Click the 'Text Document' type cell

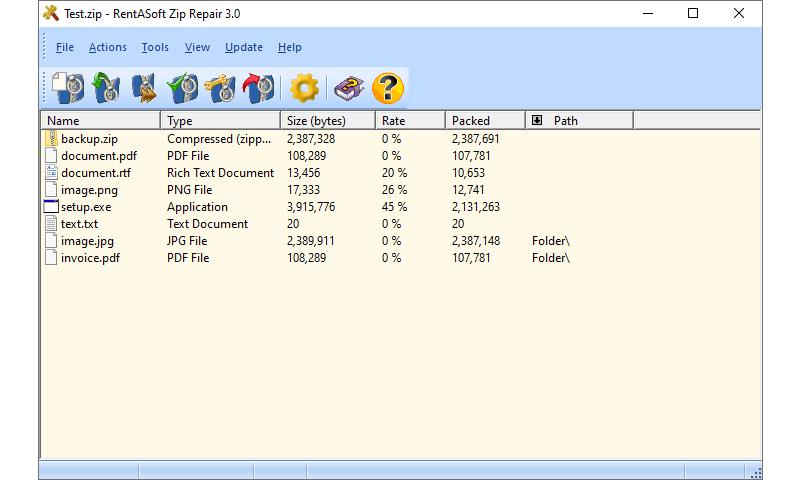point(207,223)
